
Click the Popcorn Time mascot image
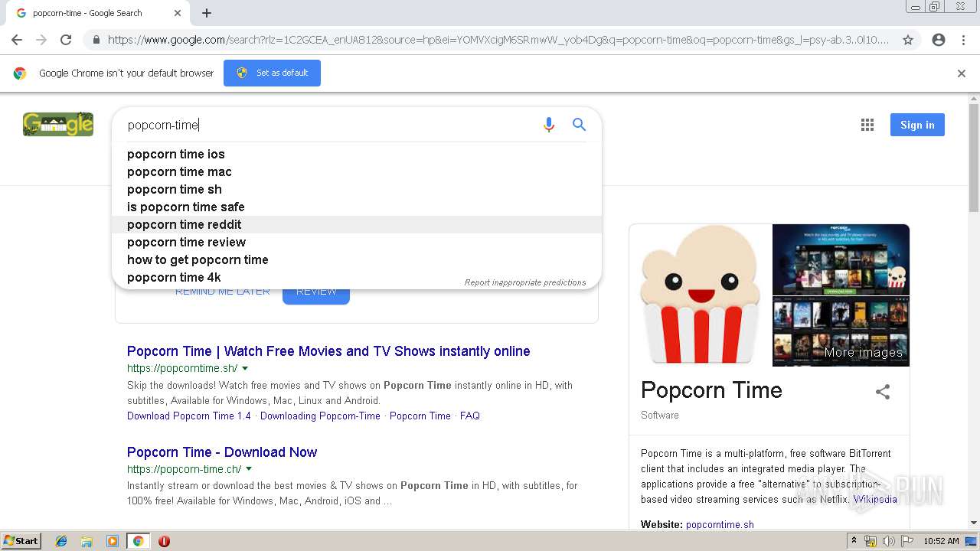[701, 295]
